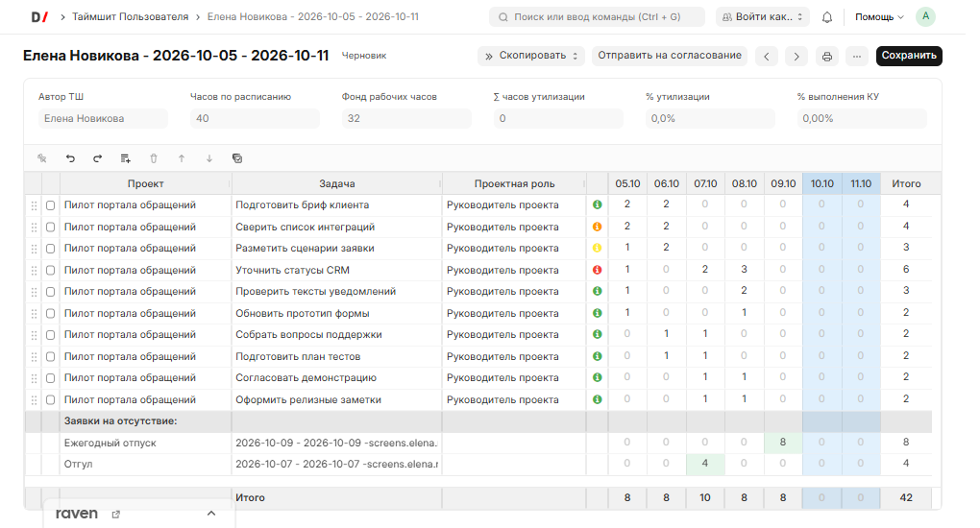Add a new row with the add-row icon
The image size is (980, 528).
[126, 158]
